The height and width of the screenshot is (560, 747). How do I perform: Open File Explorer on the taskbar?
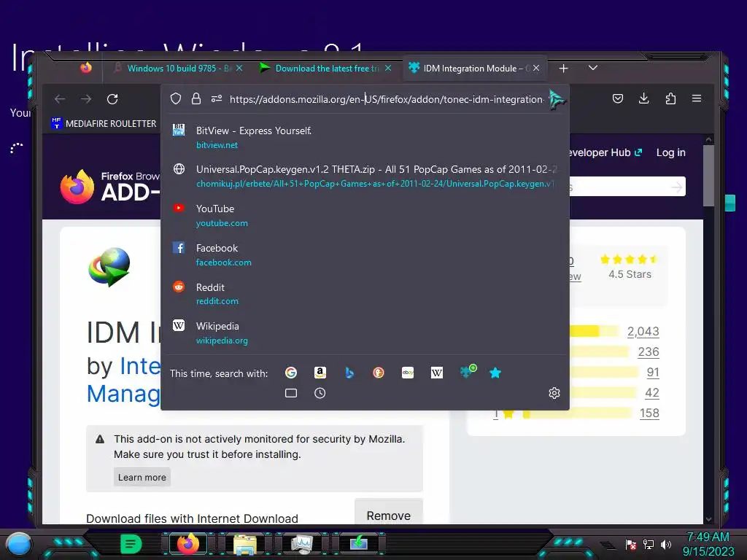pos(245,544)
